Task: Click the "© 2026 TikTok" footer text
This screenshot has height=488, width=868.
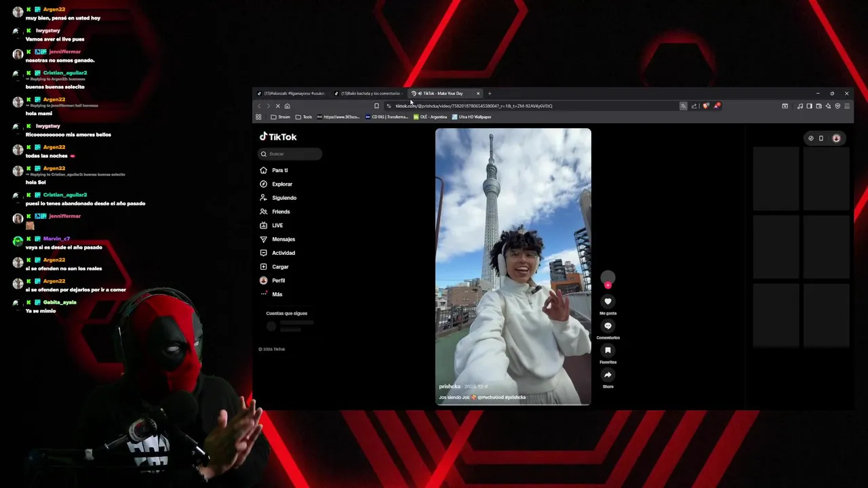Action: 272,349
